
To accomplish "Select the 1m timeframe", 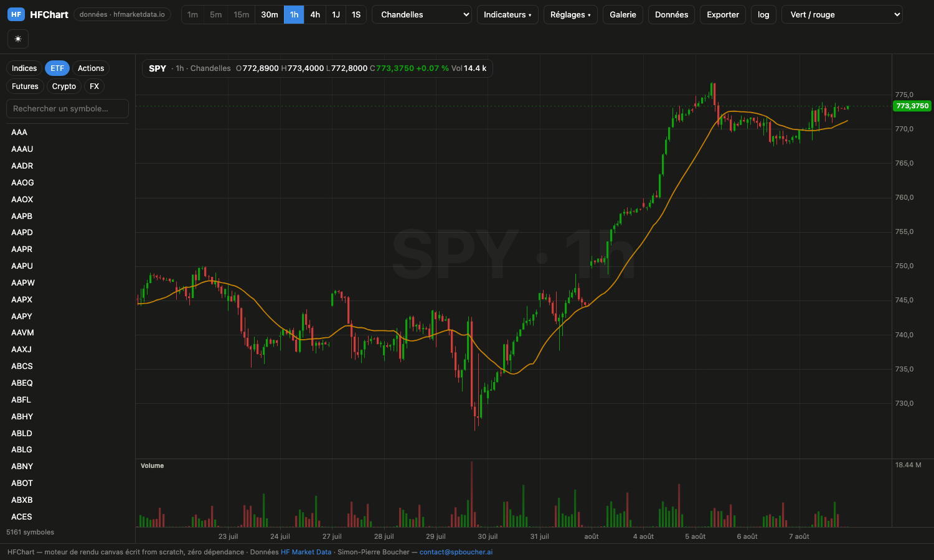I will pyautogui.click(x=192, y=14).
